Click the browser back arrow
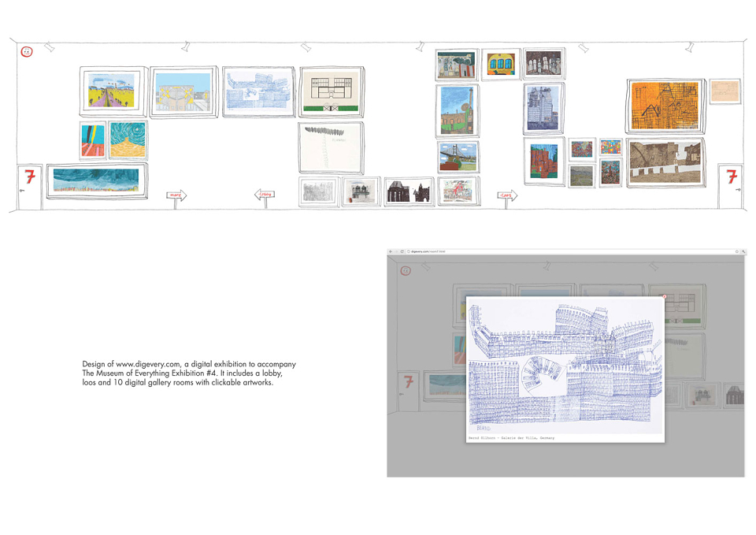Viewport: 756px width, 535px height. [391, 251]
